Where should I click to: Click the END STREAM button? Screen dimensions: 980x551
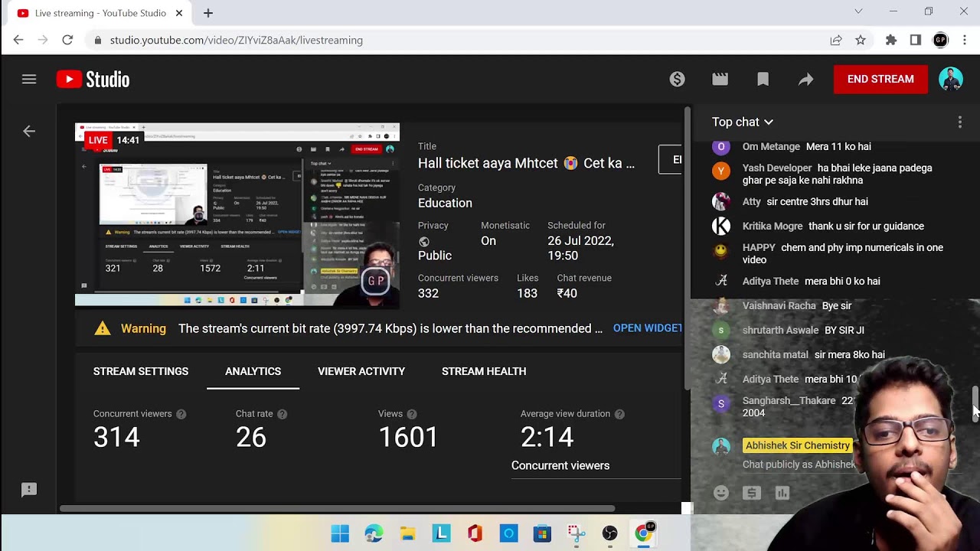(x=880, y=79)
